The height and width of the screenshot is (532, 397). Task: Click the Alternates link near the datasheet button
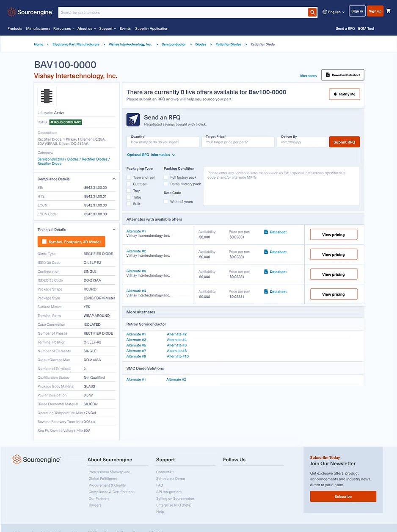click(x=308, y=75)
